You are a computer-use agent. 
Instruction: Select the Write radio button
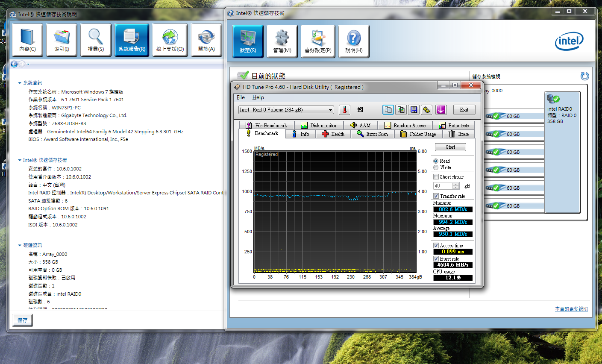[x=436, y=167]
